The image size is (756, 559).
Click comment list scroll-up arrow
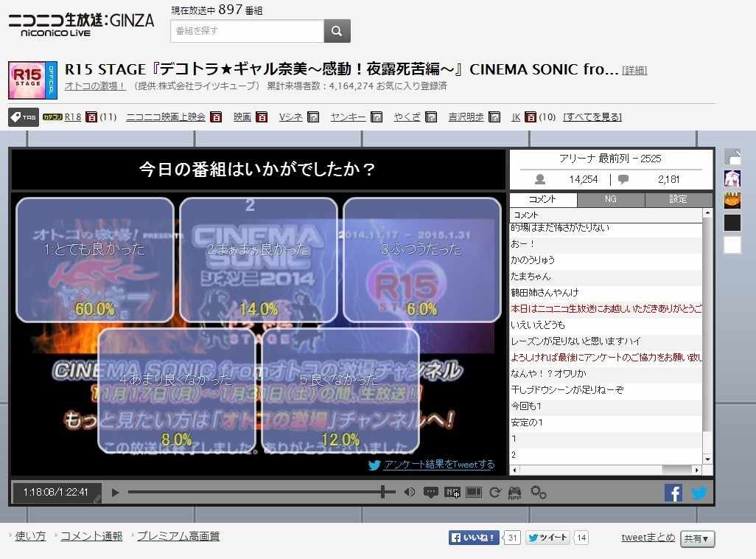point(707,212)
